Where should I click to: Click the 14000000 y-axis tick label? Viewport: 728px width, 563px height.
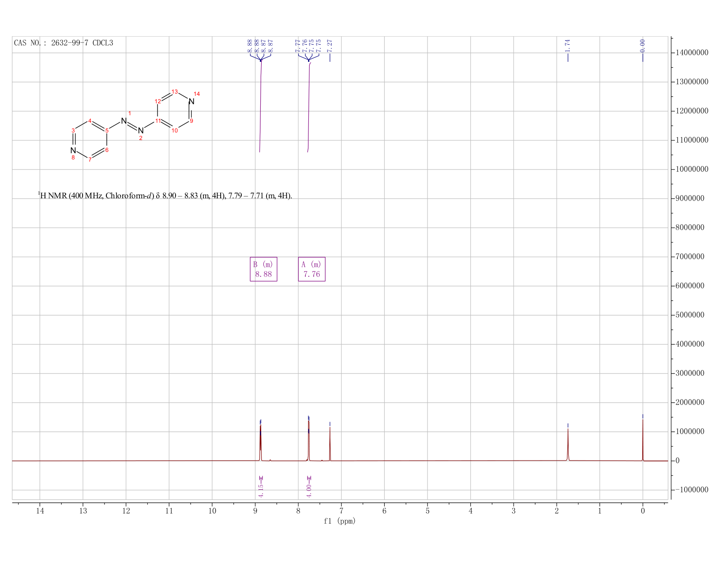pos(691,53)
